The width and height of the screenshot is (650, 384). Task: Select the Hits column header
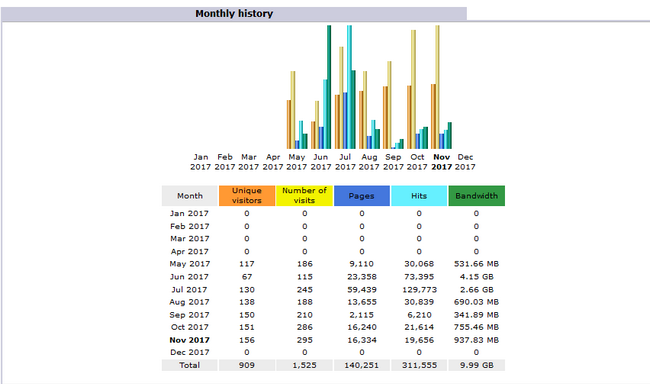pos(419,196)
